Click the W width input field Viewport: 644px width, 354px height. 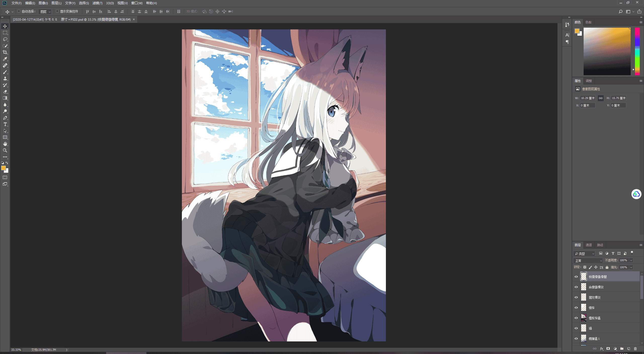pos(588,98)
